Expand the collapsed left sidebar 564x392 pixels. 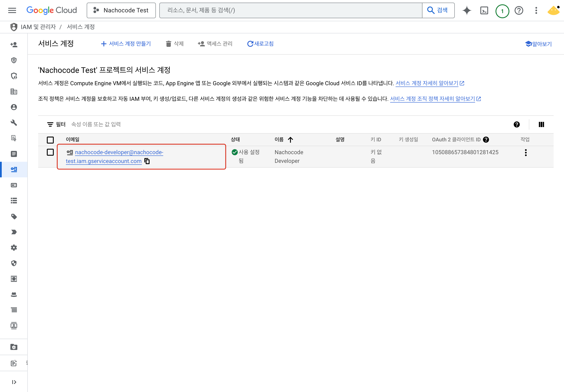click(x=14, y=382)
